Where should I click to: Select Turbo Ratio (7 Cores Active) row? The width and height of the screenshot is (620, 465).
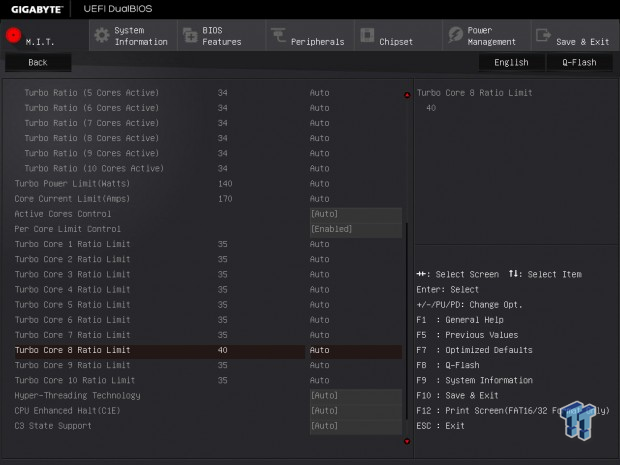click(208, 123)
